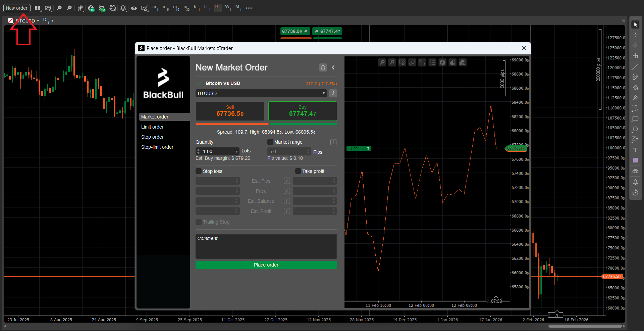Select the cursor pointer tool
The image size is (644, 332).
tap(635, 25)
